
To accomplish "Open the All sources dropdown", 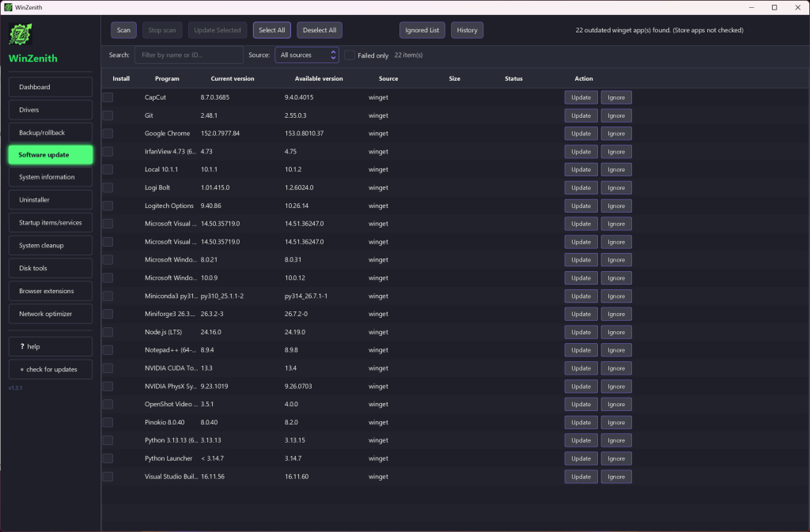I will [307, 55].
